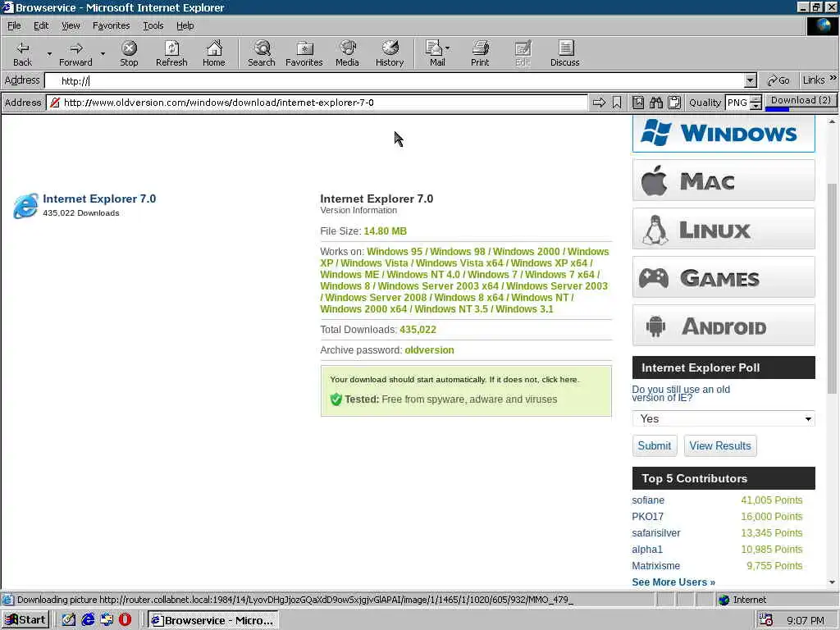The height and width of the screenshot is (630, 840).
Task: Click the Go button
Action: tap(778, 80)
